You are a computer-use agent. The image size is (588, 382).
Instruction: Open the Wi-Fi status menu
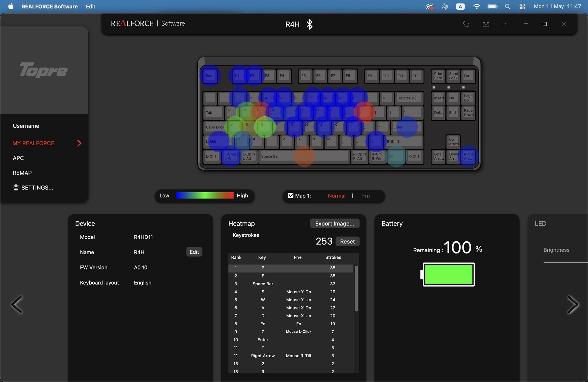click(477, 6)
